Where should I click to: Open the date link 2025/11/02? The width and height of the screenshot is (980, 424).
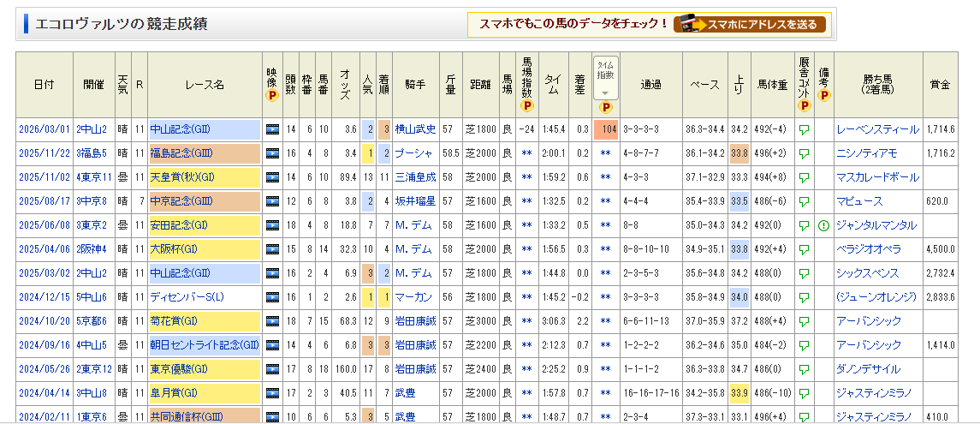click(44, 177)
